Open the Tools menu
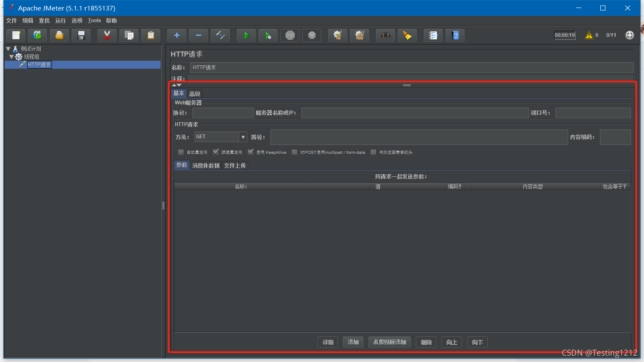This screenshot has height=362, width=644. coord(94,21)
